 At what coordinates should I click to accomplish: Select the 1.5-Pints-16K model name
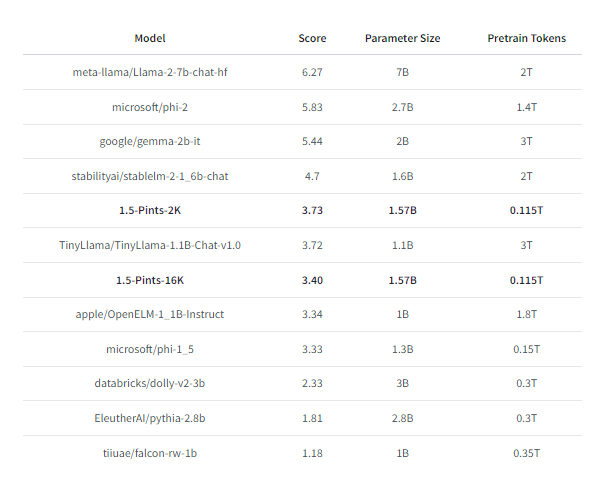coord(150,280)
